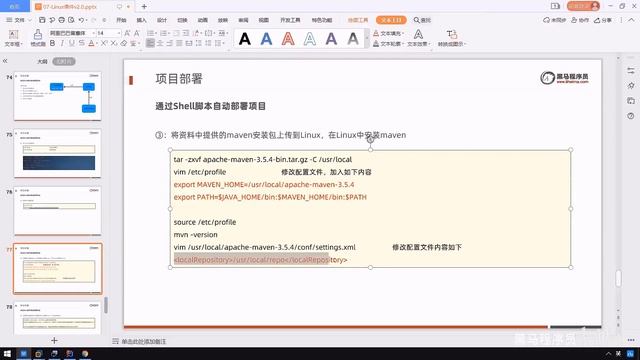Open the Developer Tools ribbon tab
The width and height of the screenshot is (640, 360).
tap(290, 20)
